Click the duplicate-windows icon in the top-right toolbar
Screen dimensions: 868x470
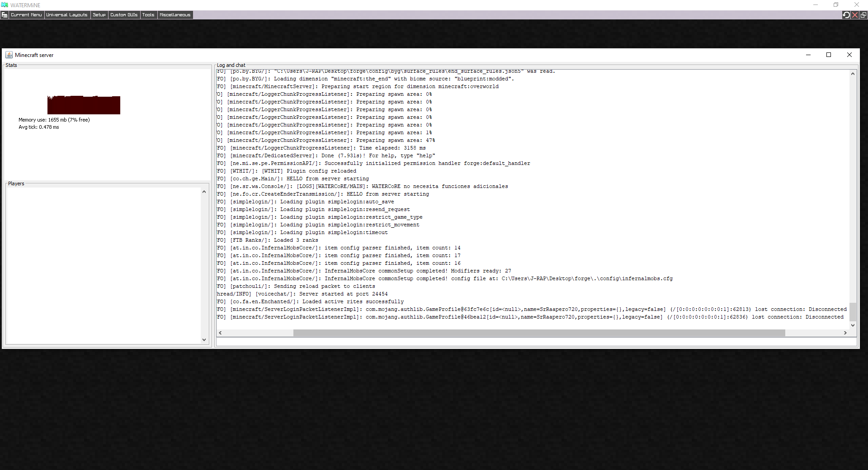[863, 15]
